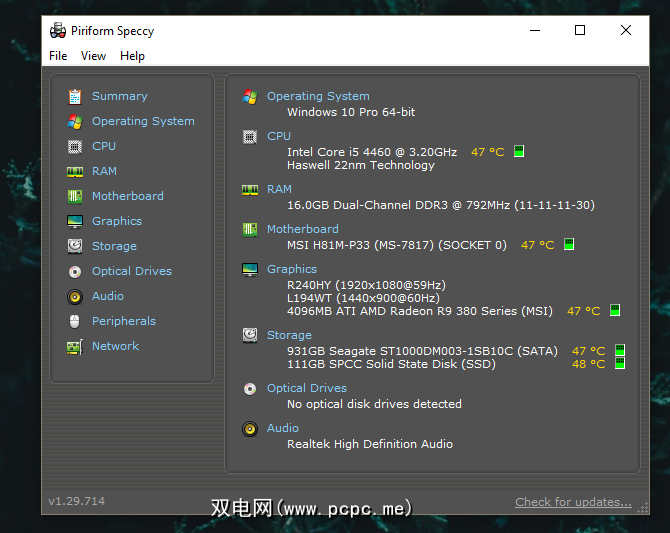Click the Audio speaker icon in sidebar
670x533 pixels.
75,297
